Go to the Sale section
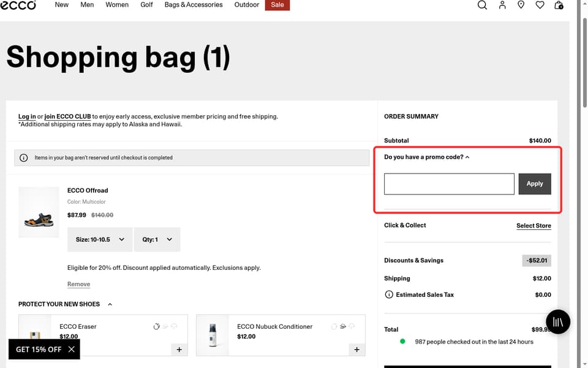Viewport: 588px width, 368px height. pyautogui.click(x=277, y=5)
